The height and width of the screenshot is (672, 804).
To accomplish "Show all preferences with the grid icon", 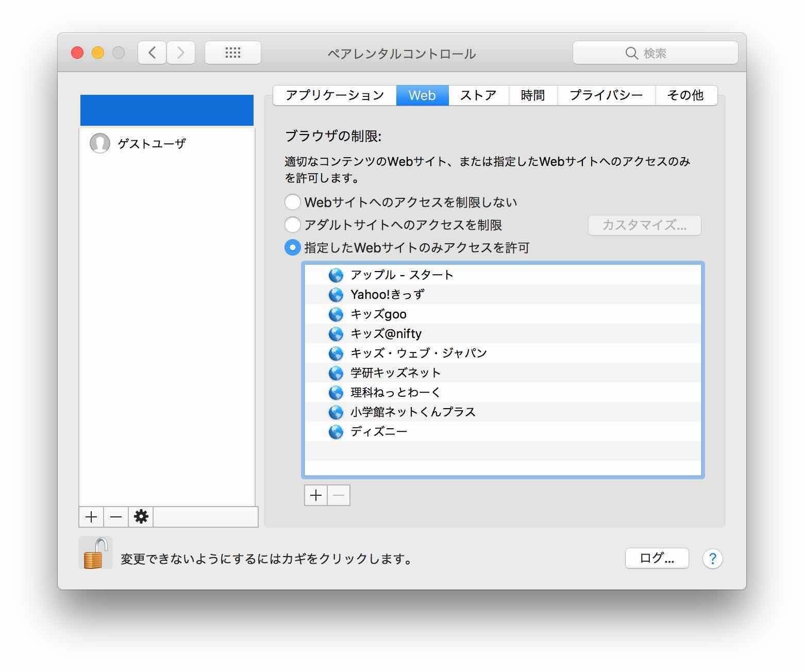I will point(232,53).
